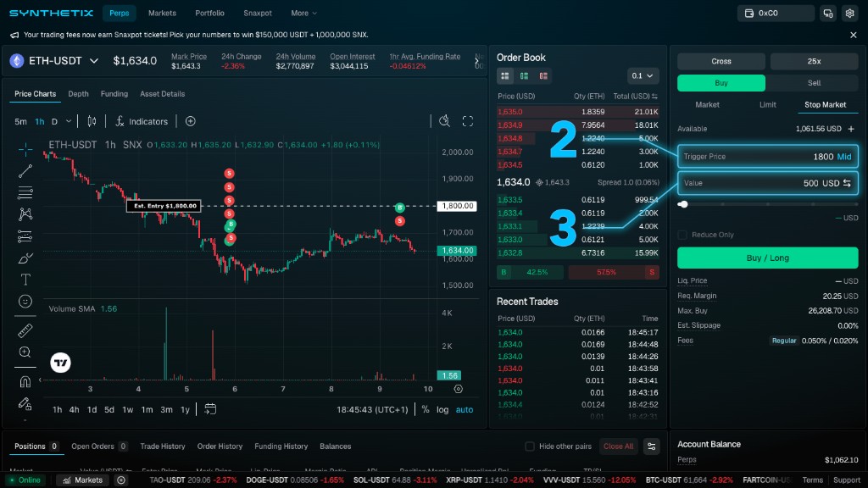Open the go-to-date calendar icon

click(210, 409)
